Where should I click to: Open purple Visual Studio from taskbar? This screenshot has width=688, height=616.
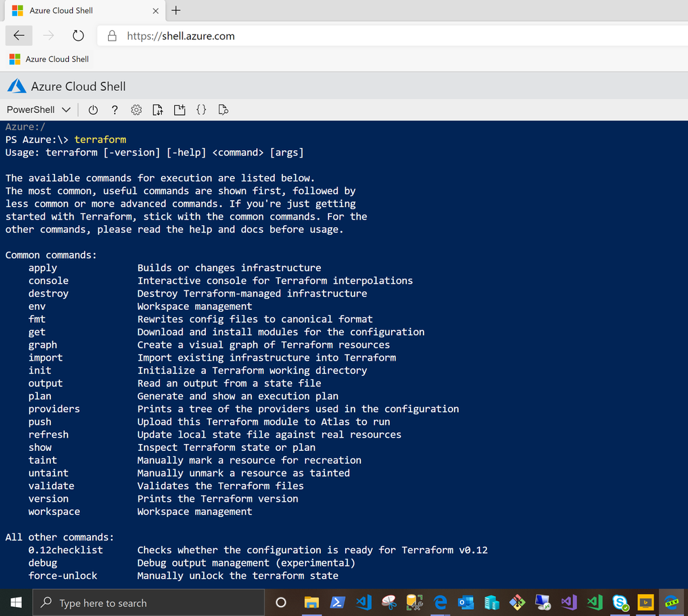[569, 603]
